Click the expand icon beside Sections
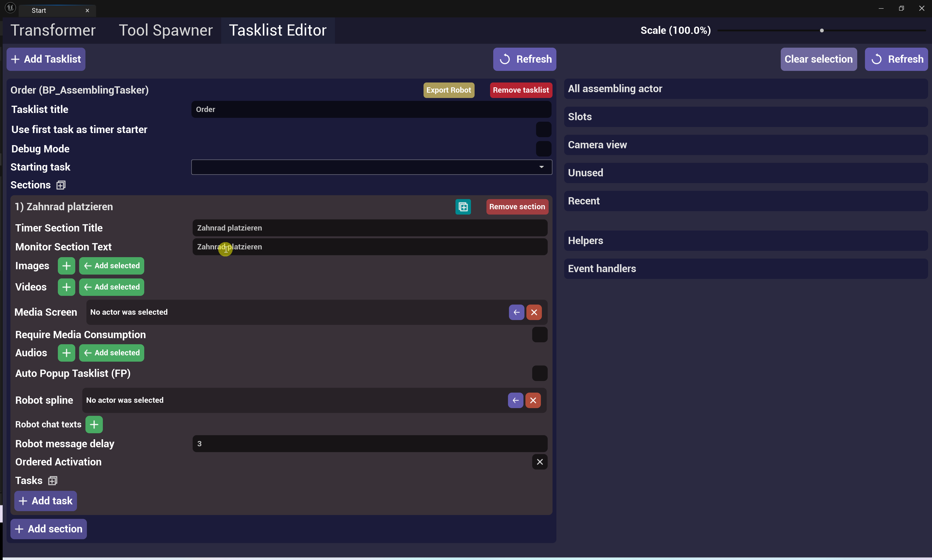932x560 pixels. click(x=61, y=185)
